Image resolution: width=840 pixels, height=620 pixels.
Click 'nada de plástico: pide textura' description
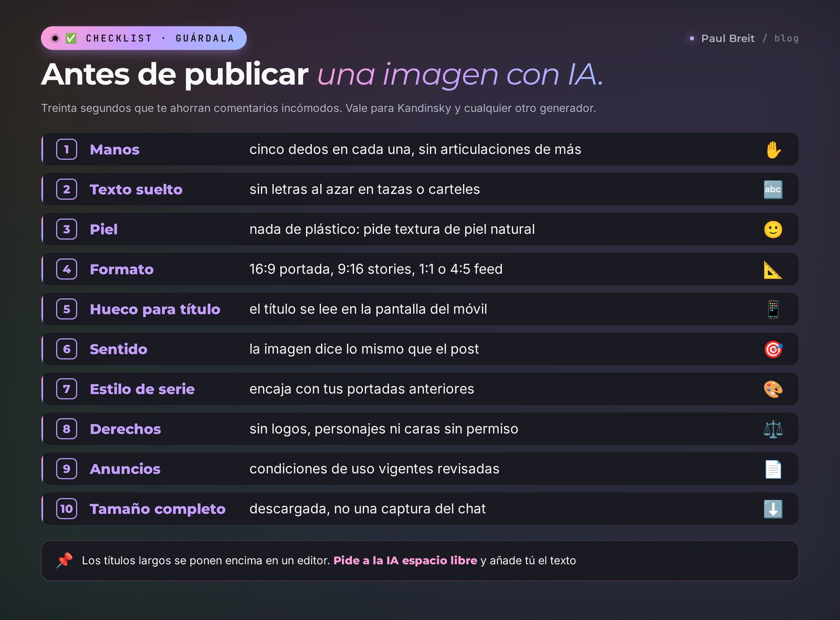point(392,229)
